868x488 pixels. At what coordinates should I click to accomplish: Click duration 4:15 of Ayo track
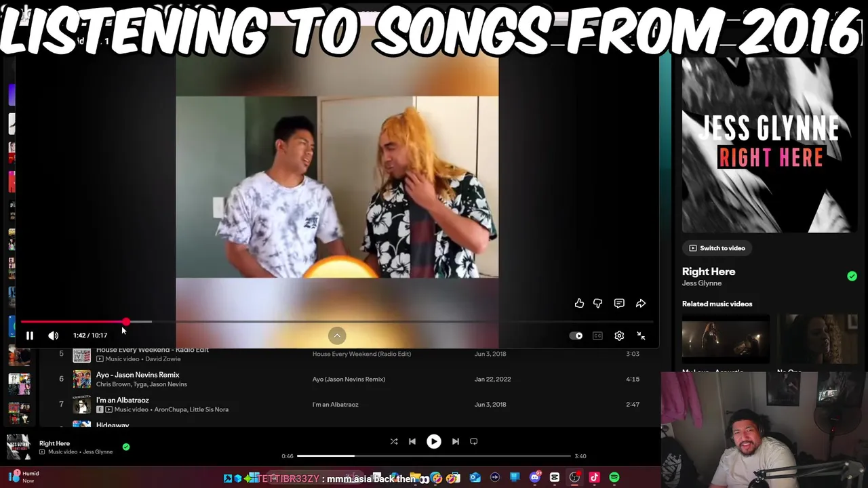[633, 379]
